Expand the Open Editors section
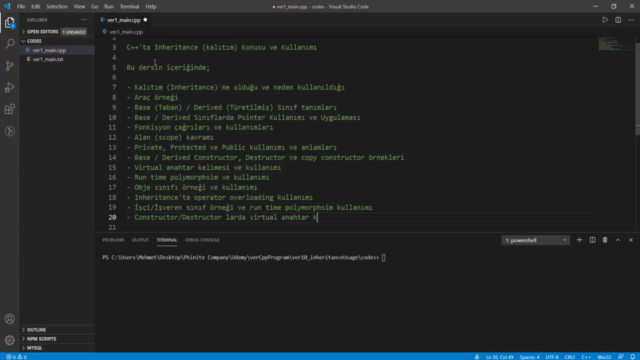The width and height of the screenshot is (640, 360). point(42,31)
